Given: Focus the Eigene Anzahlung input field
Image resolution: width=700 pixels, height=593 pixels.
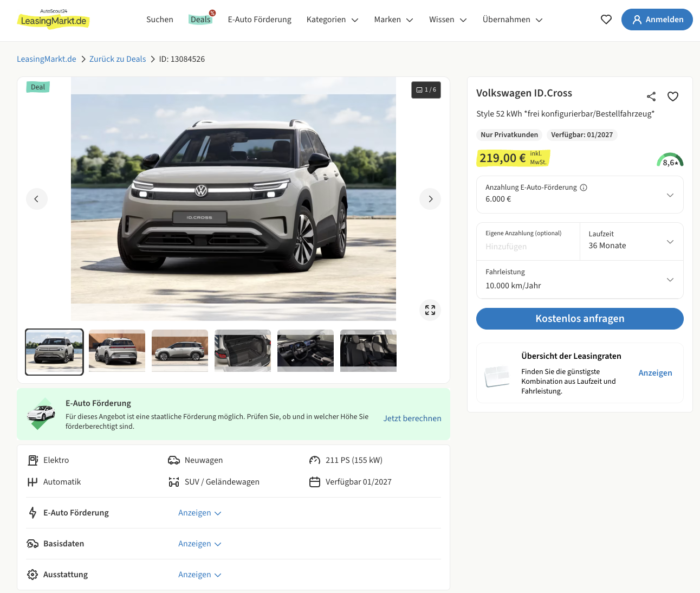Looking at the screenshot, I should (528, 241).
